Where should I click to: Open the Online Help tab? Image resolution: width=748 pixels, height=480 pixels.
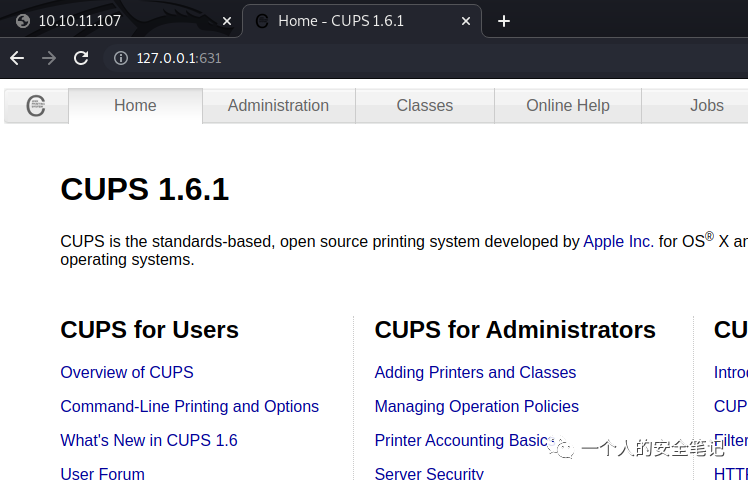pyautogui.click(x=568, y=105)
